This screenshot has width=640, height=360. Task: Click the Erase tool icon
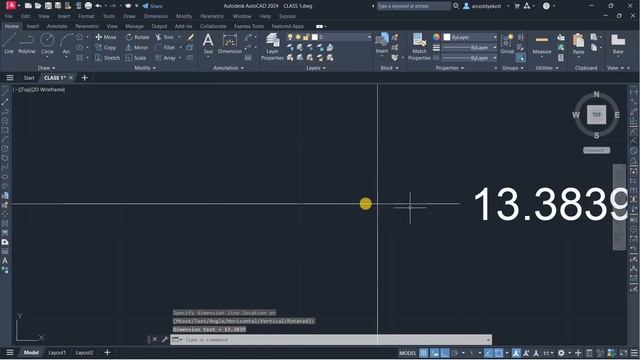(x=191, y=37)
